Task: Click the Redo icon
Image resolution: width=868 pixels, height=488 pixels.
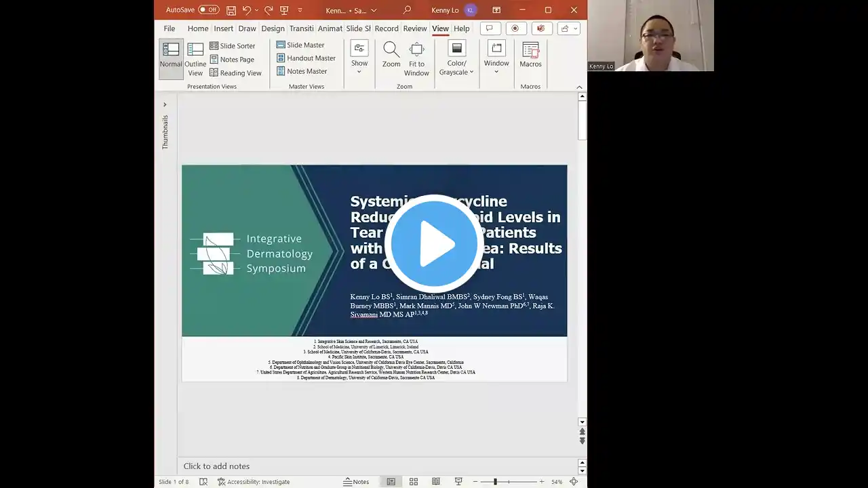Action: click(269, 10)
